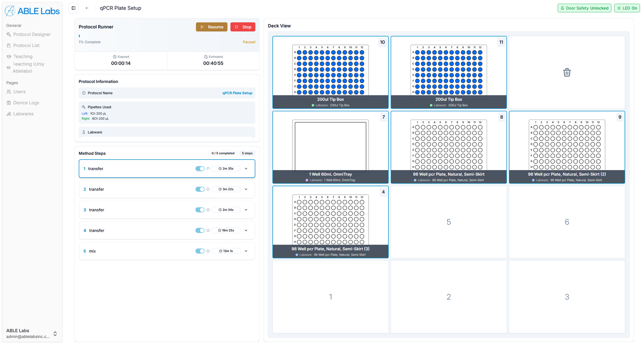Click the Protocol Name clock icon
Screen dimensions: 644x344
click(x=84, y=93)
